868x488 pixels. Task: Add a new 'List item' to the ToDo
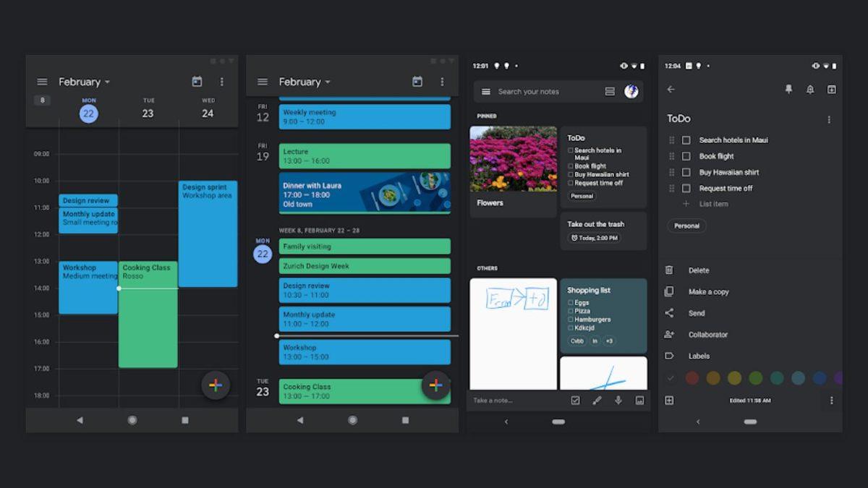tap(713, 205)
